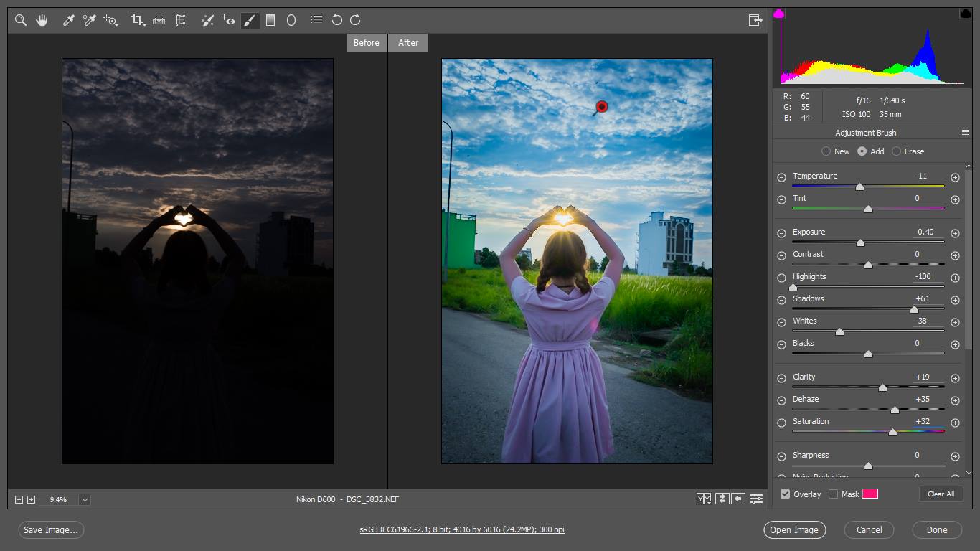The image size is (980, 551).
Task: Select the Adjustment Brush tool
Action: click(x=250, y=20)
